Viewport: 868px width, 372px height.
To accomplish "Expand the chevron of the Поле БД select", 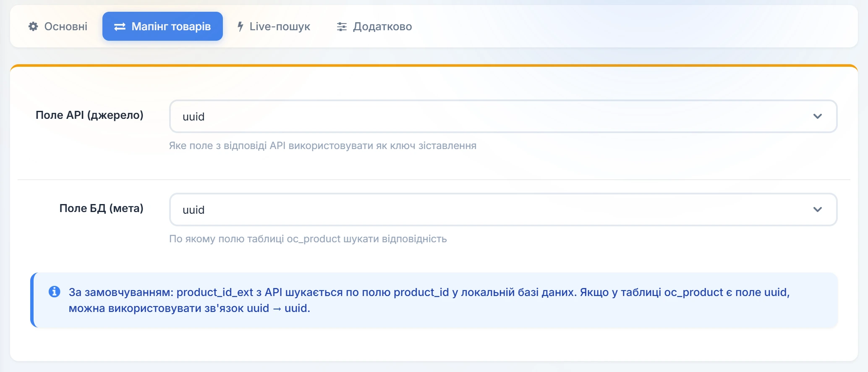I will click(x=817, y=210).
